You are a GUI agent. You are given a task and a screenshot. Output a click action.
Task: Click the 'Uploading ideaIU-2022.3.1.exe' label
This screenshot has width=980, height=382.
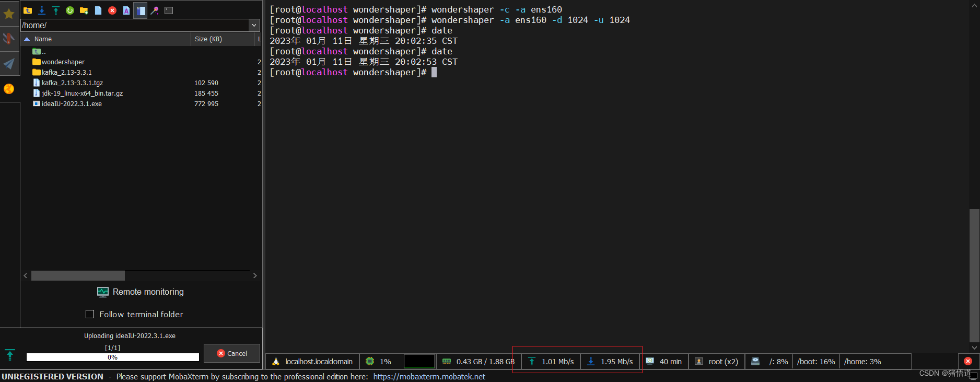point(130,336)
